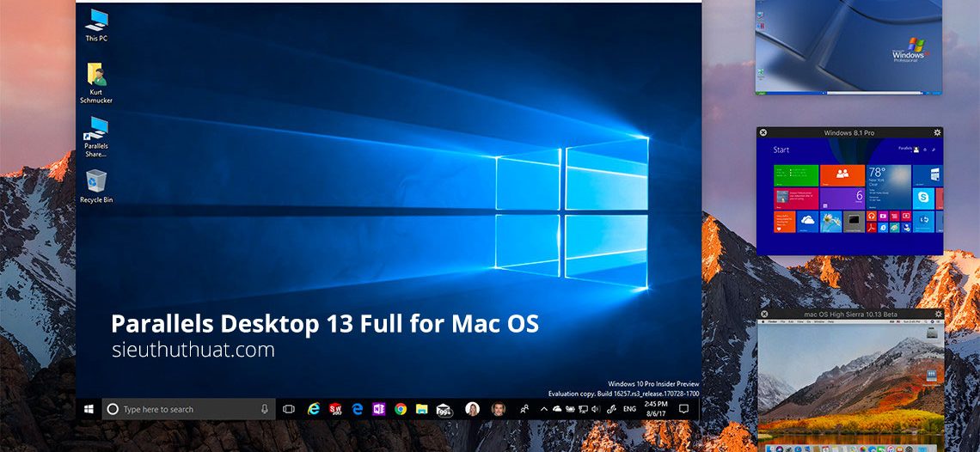Image resolution: width=980 pixels, height=452 pixels.
Task: Click the Parallels user account in Windows 8.1
Action: [909, 150]
